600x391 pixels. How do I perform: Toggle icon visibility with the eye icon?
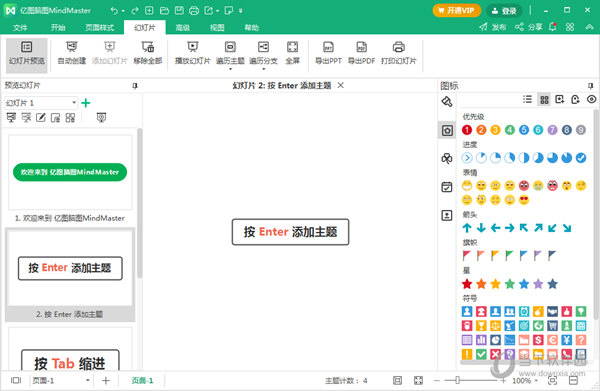click(591, 99)
